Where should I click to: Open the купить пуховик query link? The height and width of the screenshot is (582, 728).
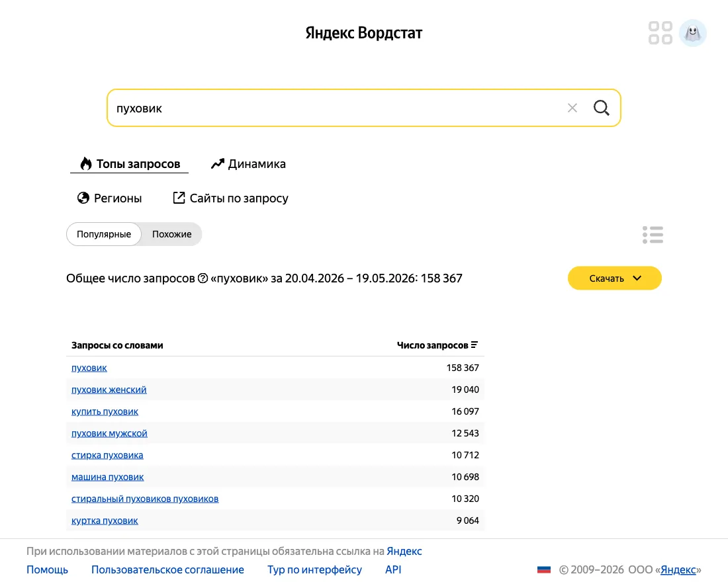[105, 411]
